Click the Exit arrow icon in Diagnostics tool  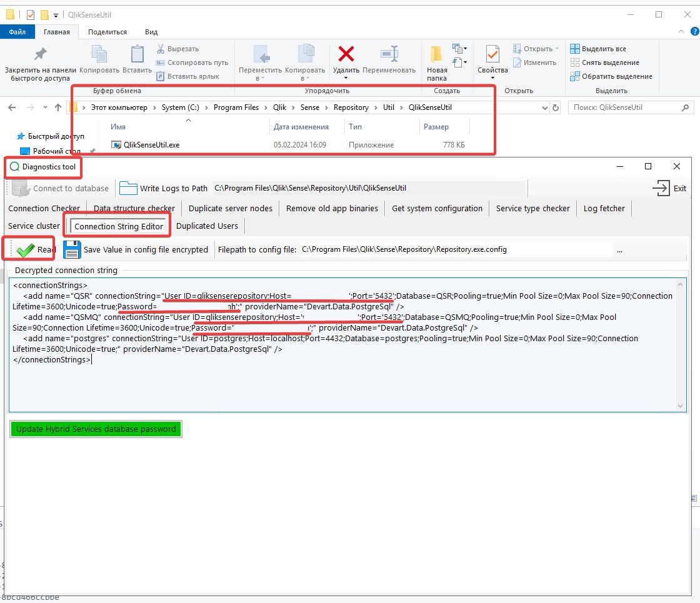click(662, 187)
